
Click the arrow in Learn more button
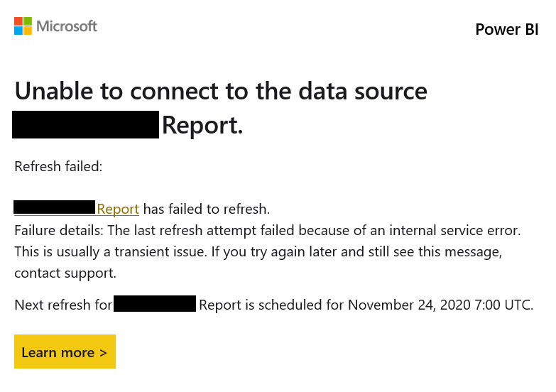pyautogui.click(x=103, y=353)
